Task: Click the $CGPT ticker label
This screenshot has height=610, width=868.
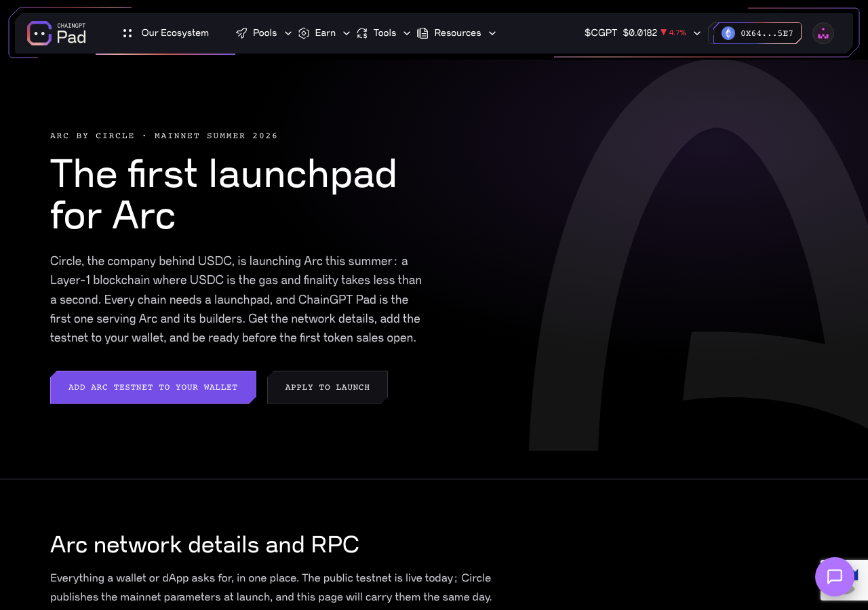Action: pyautogui.click(x=601, y=33)
